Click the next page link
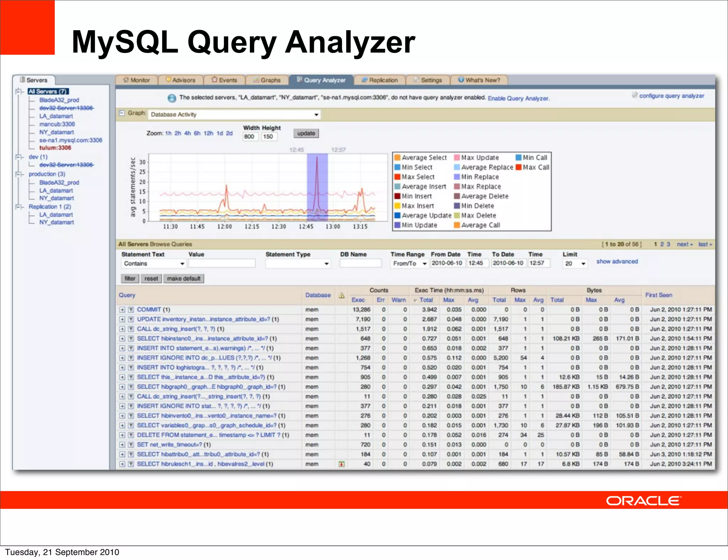Viewport: 728px width, 560px height. click(x=685, y=244)
